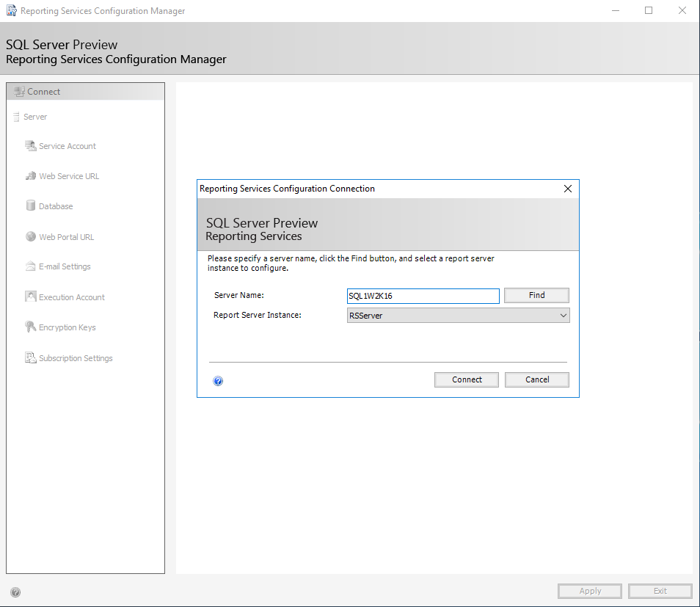This screenshot has width=700, height=607.
Task: Open the Encryption Keys page label
Action: tap(67, 327)
